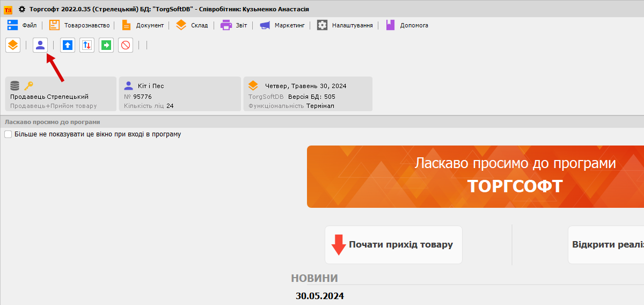Click the 'Кіт і Пес' info panel
The height and width of the screenshot is (305, 644).
click(x=180, y=94)
